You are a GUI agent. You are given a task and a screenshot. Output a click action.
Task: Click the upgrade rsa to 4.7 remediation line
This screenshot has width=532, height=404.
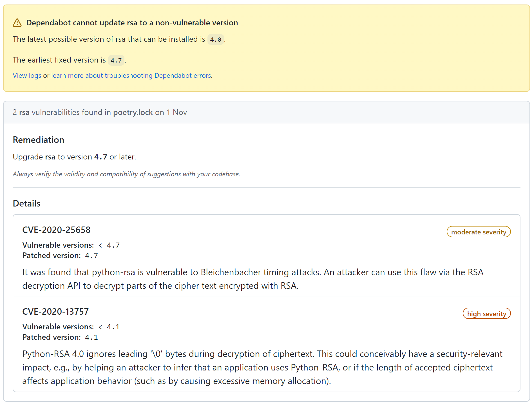point(74,157)
